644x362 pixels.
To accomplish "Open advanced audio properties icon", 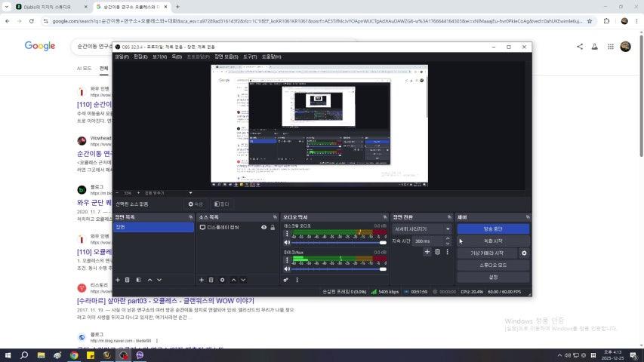I will pyautogui.click(x=286, y=280).
